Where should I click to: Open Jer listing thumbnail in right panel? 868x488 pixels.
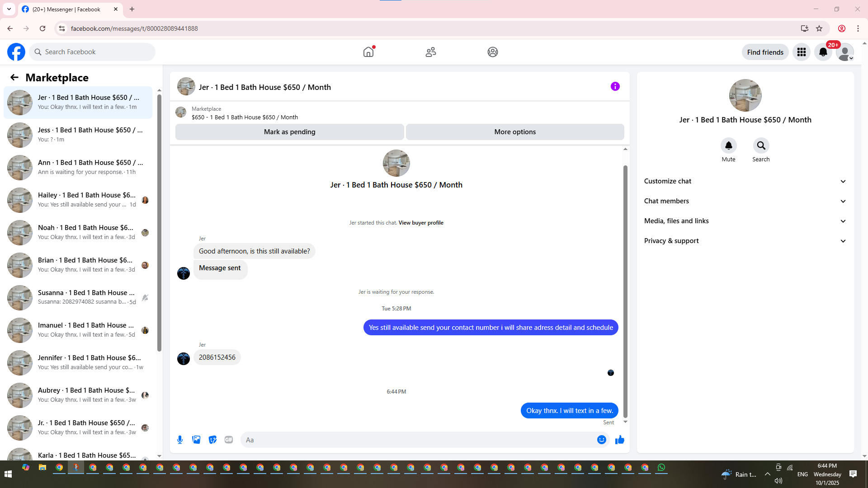(745, 95)
